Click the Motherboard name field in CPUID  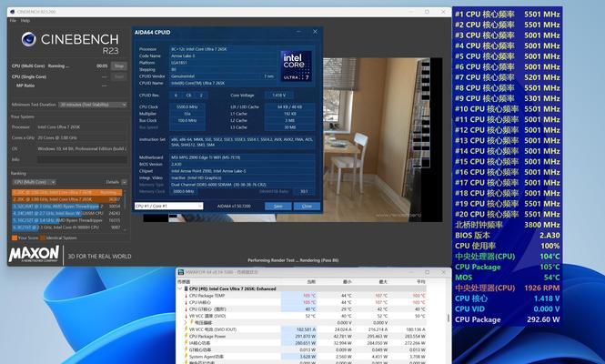(242, 157)
